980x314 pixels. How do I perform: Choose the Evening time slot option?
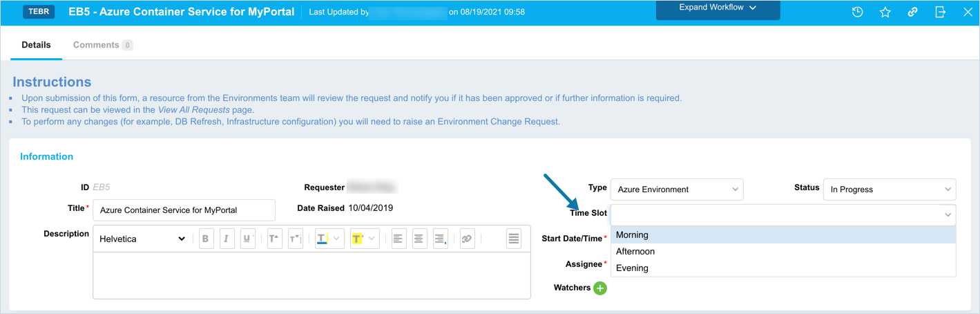632,268
